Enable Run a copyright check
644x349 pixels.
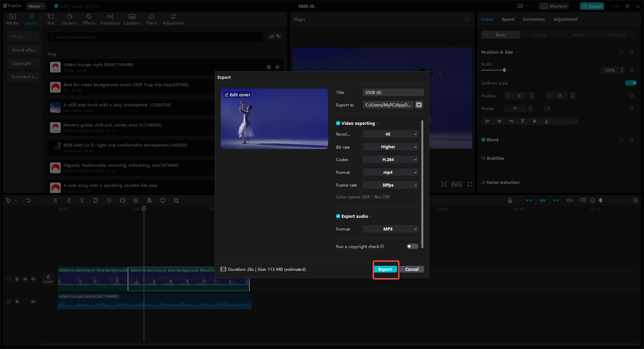(412, 246)
